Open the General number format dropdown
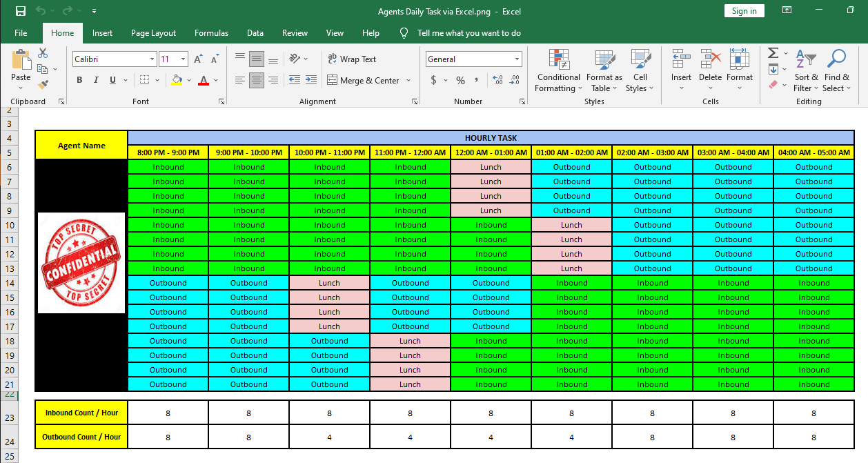This screenshot has height=463, width=868. click(x=517, y=59)
